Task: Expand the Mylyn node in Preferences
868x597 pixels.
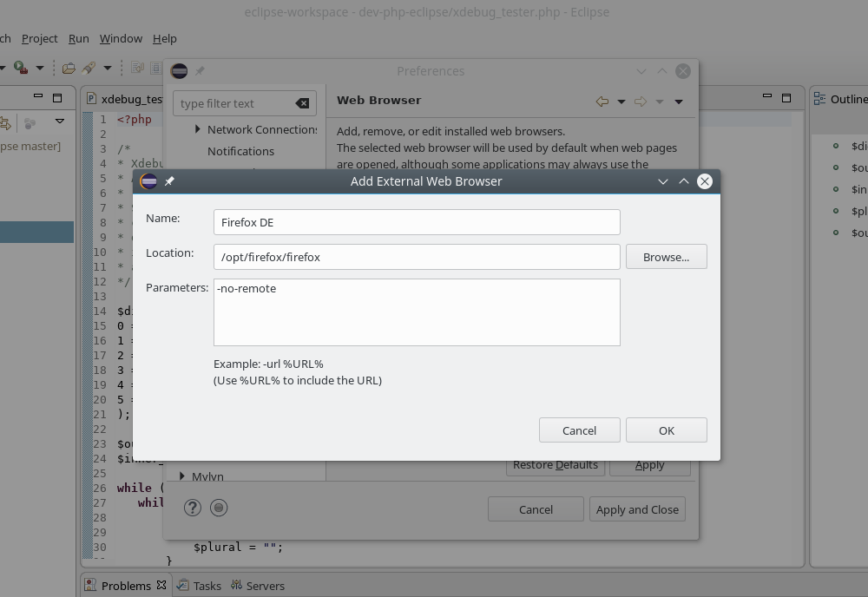Action: click(182, 476)
